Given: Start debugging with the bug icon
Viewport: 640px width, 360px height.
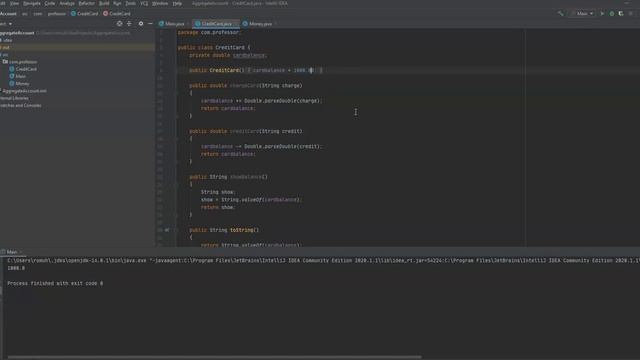Looking at the screenshot, I should (x=611, y=13).
